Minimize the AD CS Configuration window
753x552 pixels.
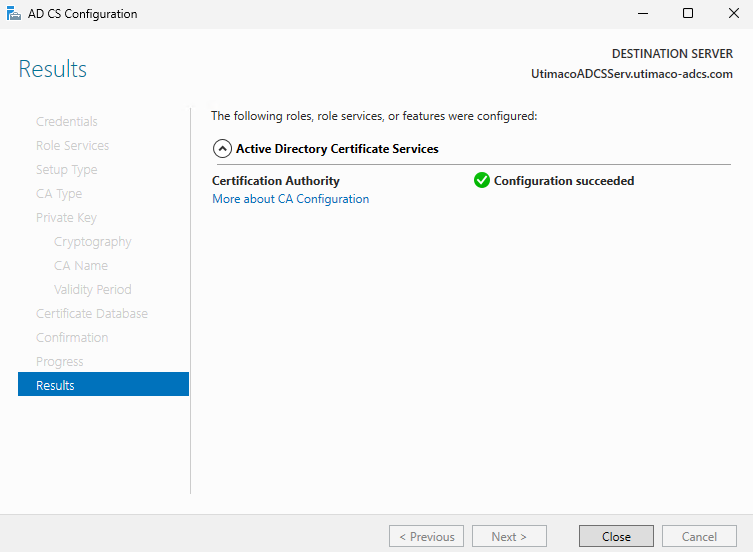[x=642, y=14]
